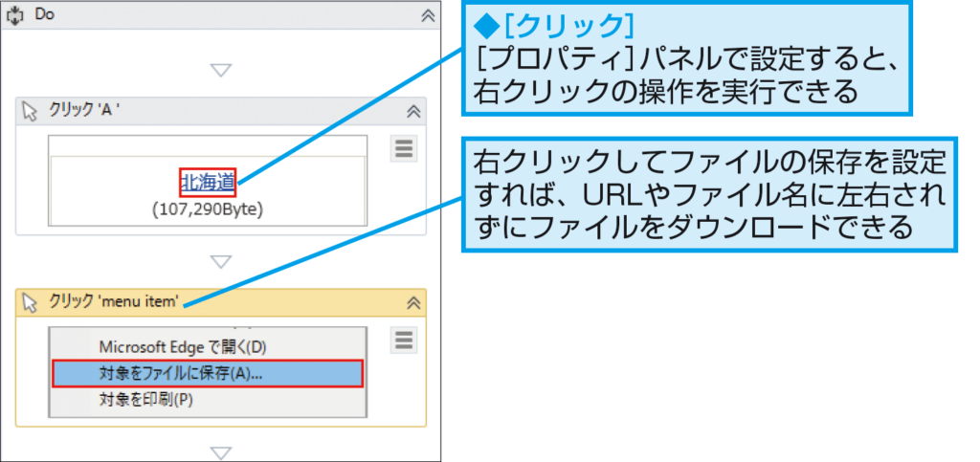Screen dimensions: 980x462
Task: Click the (107,290Byte) text in preview
Action: 208,209
